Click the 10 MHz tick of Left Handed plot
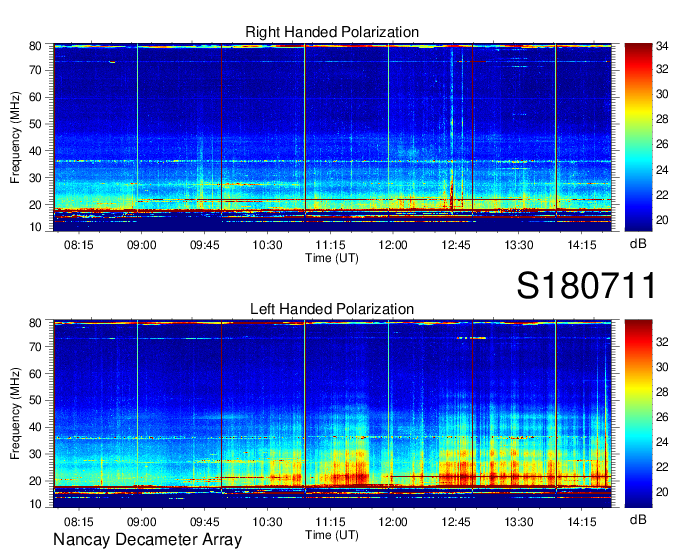Image resolution: width=680 pixels, height=552 pixels. coord(35,504)
